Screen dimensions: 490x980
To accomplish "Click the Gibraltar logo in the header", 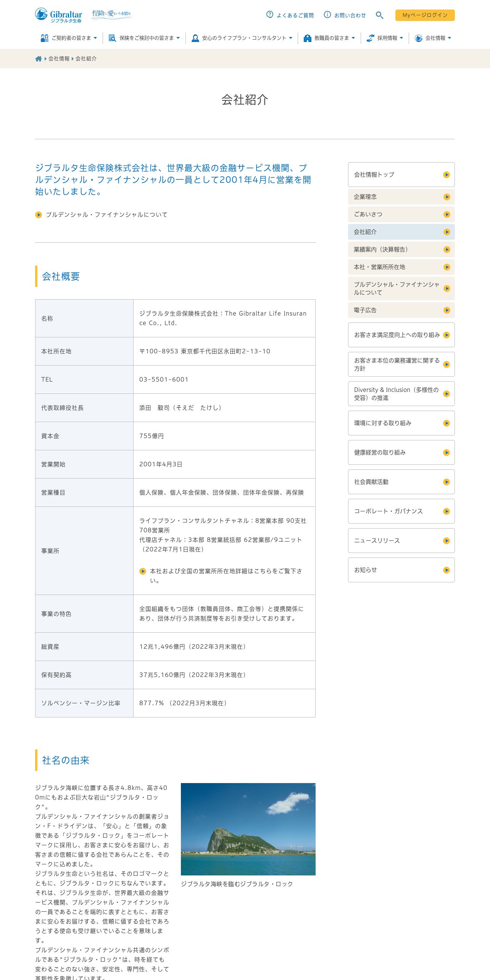I will point(58,15).
